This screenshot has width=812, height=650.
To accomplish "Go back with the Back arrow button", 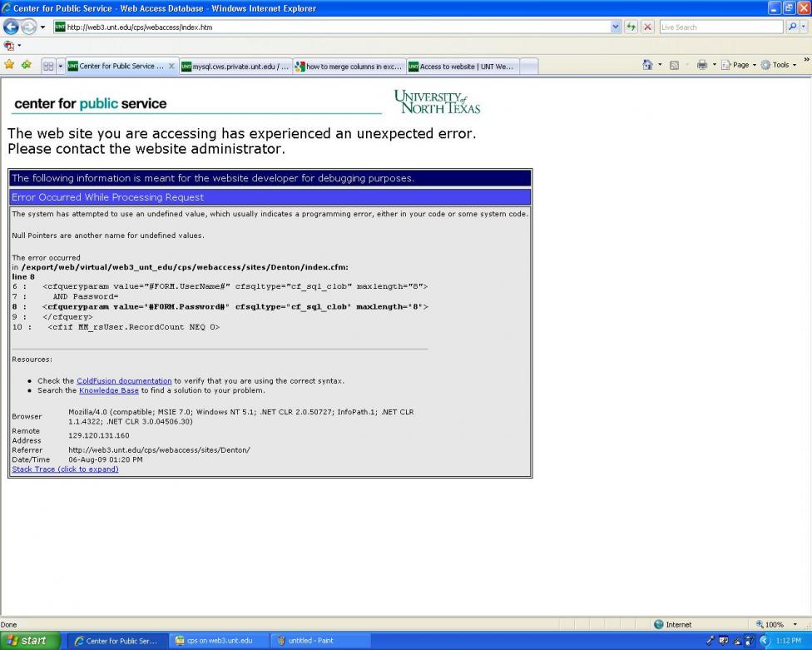I will 11,27.
